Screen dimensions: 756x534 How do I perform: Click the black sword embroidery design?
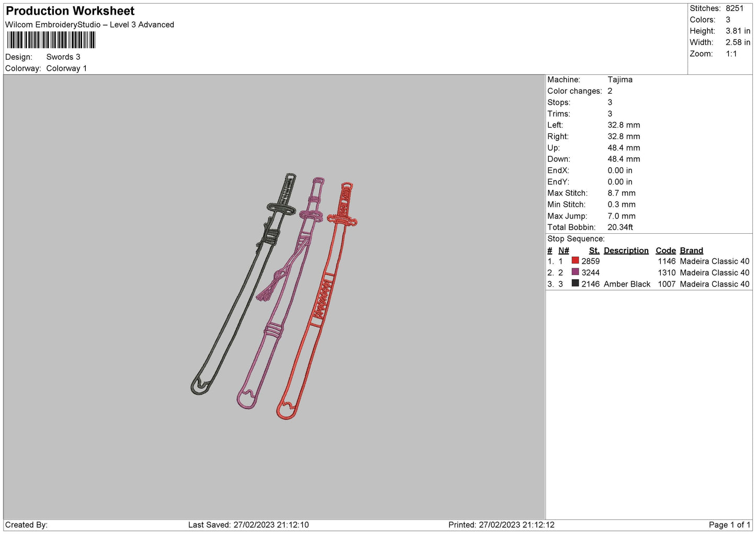coord(244,284)
